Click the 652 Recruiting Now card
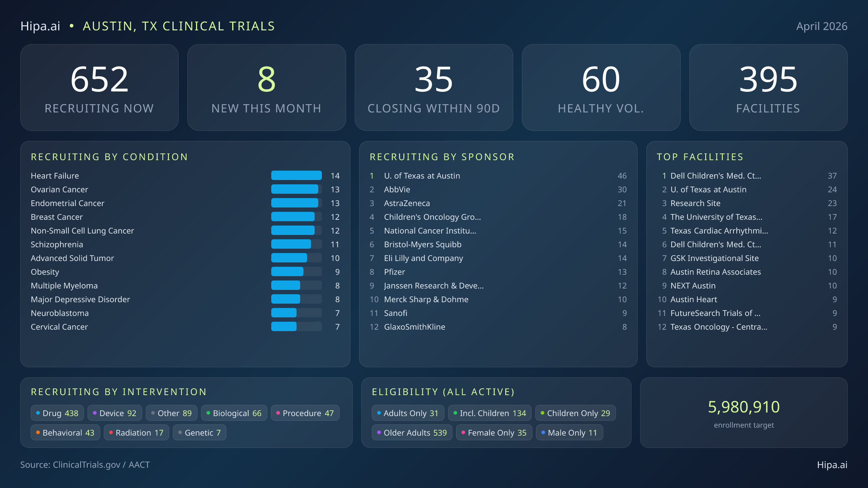868x488 pixels. tap(99, 87)
